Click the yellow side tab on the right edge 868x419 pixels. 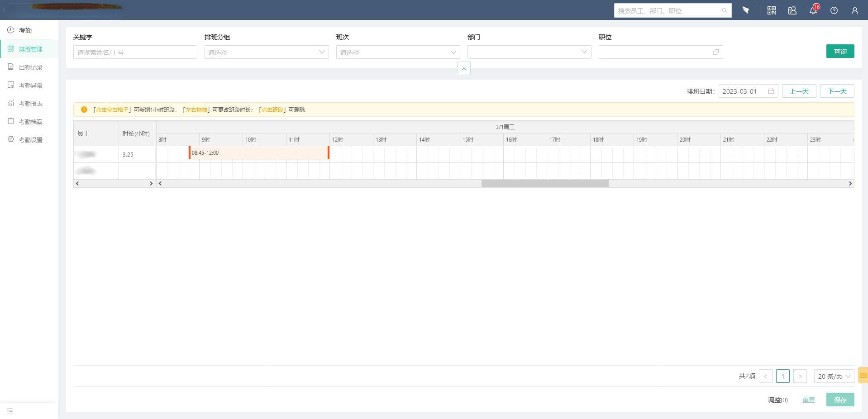863,375
